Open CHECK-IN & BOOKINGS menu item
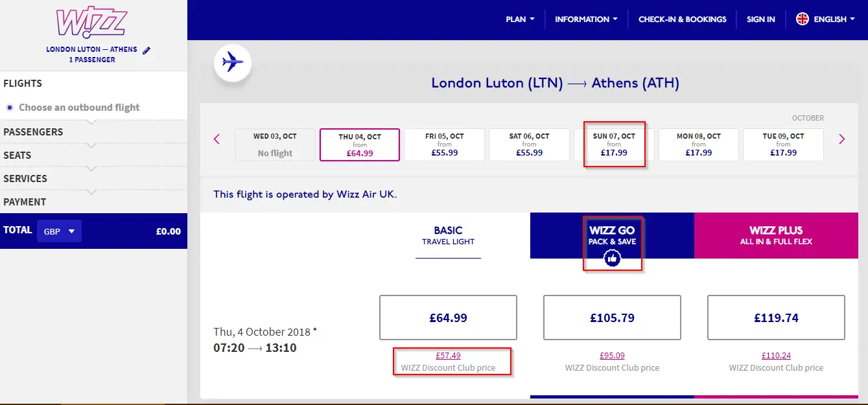This screenshot has height=405, width=868. pos(683,19)
